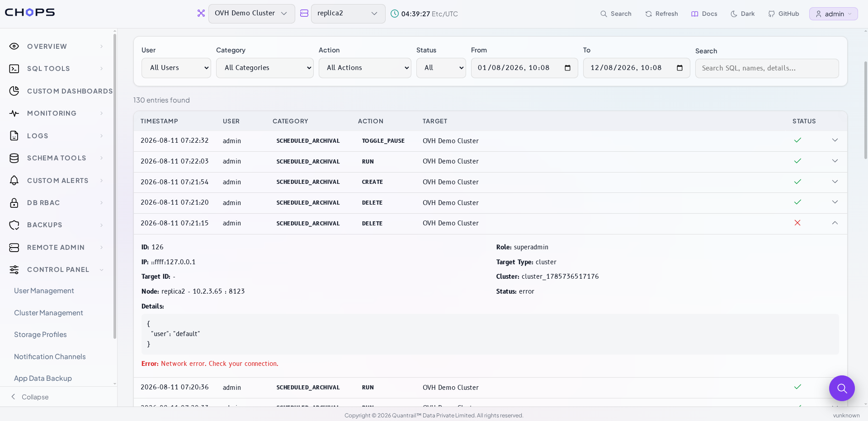Open the All Categories filter dropdown

tap(265, 68)
